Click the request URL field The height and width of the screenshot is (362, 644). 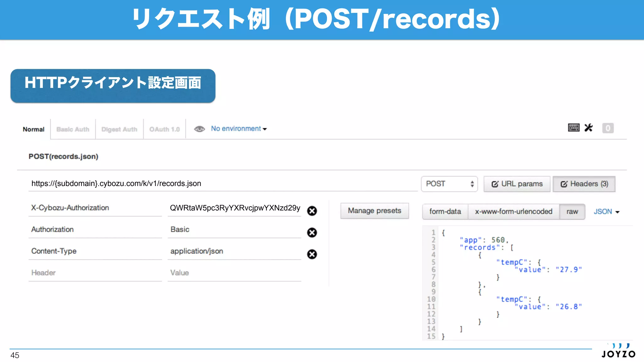223,184
